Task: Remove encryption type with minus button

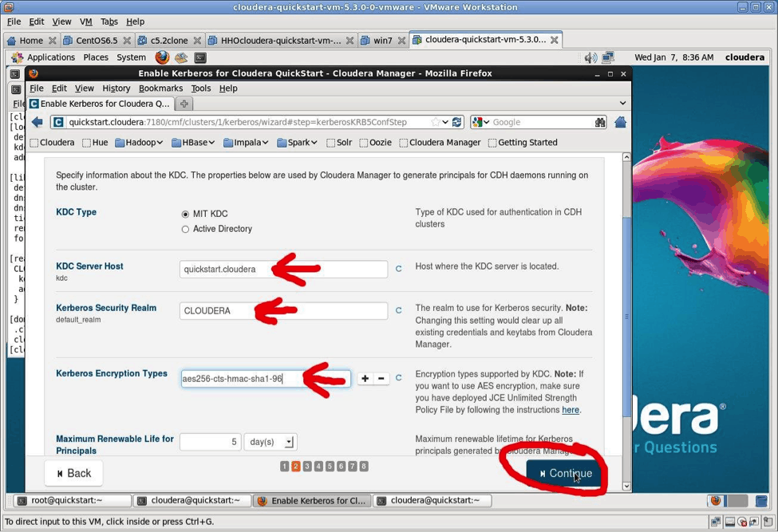Action: (x=381, y=379)
